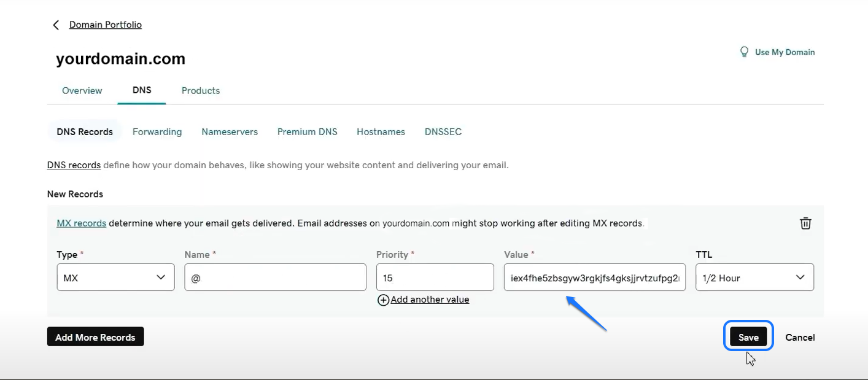View the Hostnames section
This screenshot has height=380, width=868.
tap(381, 132)
